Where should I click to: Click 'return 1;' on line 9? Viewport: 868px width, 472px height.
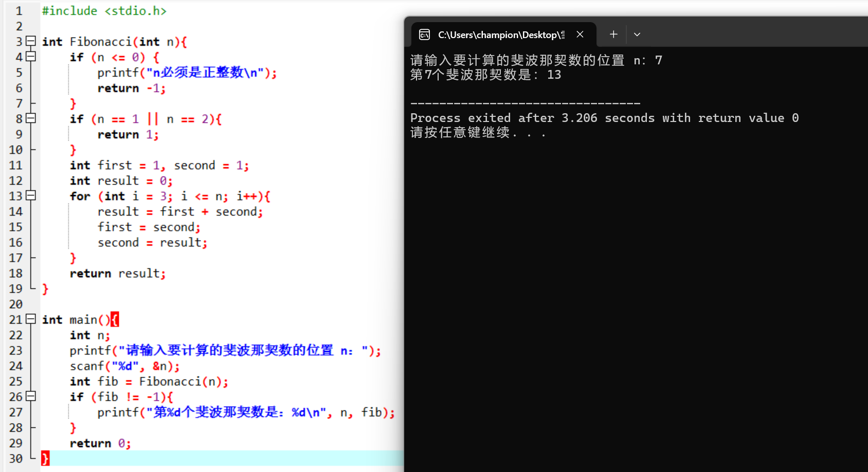pyautogui.click(x=128, y=134)
